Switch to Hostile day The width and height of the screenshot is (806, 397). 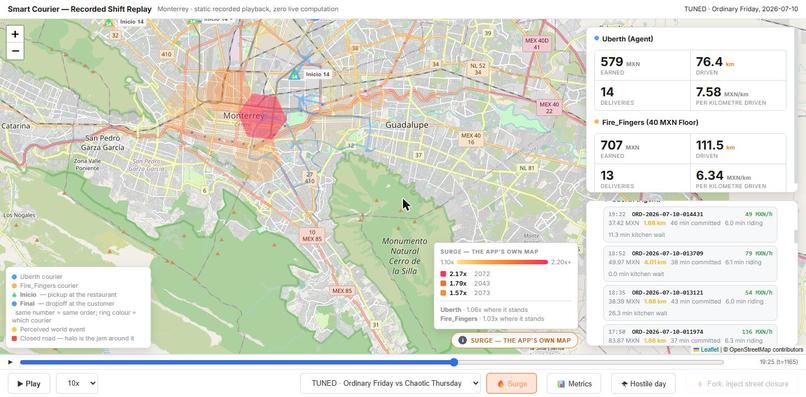point(644,384)
